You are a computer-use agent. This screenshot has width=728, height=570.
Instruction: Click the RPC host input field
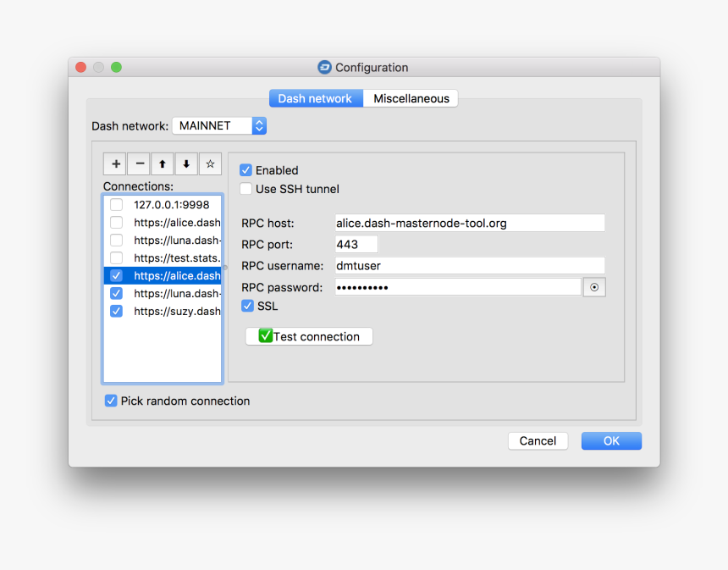point(470,223)
